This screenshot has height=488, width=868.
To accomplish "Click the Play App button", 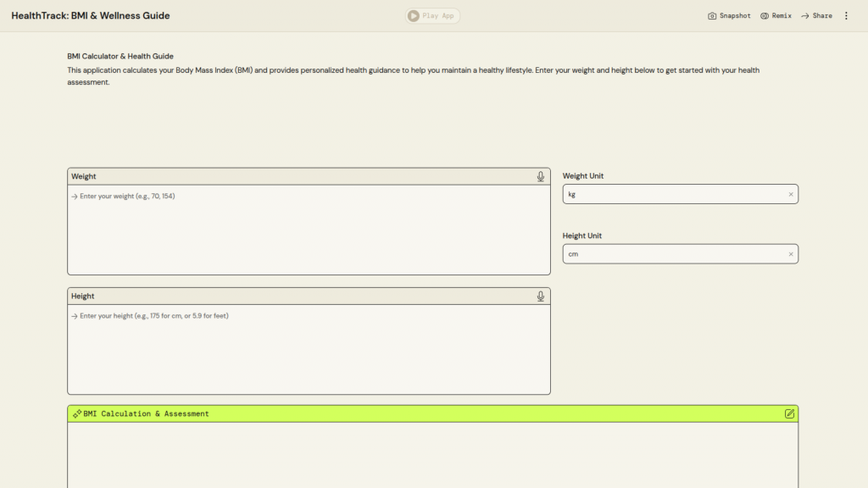I will pos(433,15).
